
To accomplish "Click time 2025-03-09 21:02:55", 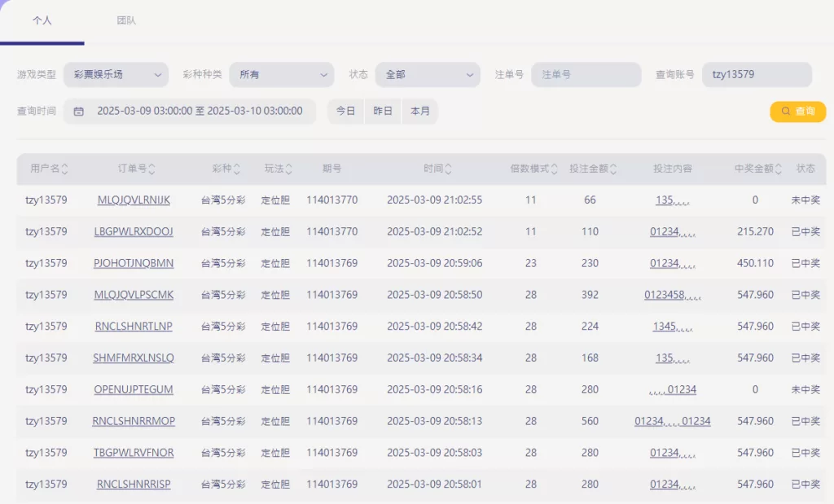I will pyautogui.click(x=435, y=200).
